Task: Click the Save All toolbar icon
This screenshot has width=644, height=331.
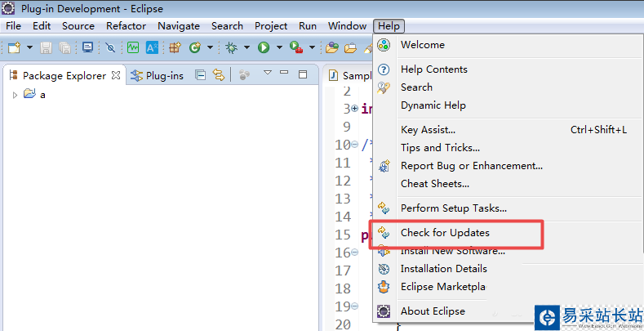Action: click(64, 47)
